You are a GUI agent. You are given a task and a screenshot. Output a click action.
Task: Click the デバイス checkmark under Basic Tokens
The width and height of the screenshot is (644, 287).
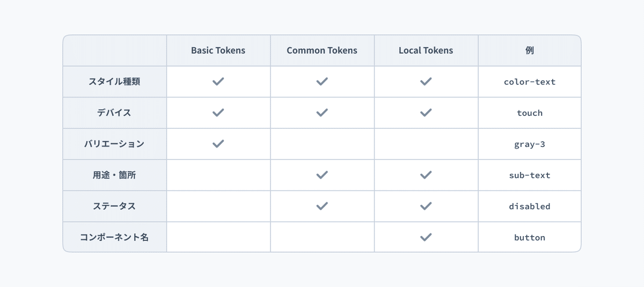[x=218, y=113]
